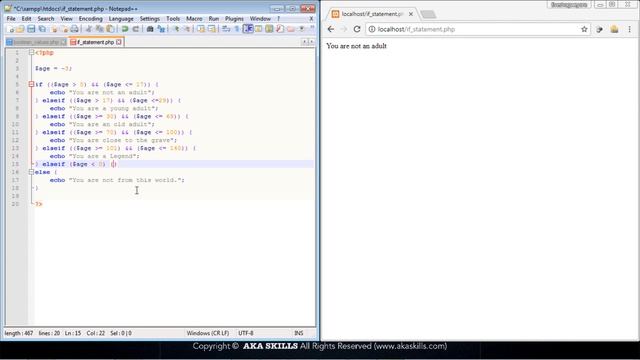This screenshot has width=640, height=360.
Task: Click the Windows (CR LF) status bar entry
Action: tap(208, 333)
